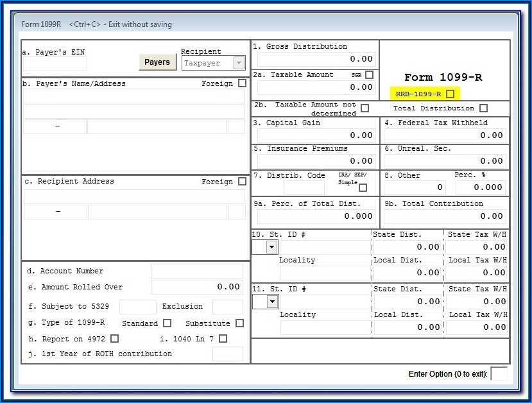Viewport: 532px width, 403px height.
Task: Click the Distrib. Code field
Action: pyautogui.click(x=304, y=187)
